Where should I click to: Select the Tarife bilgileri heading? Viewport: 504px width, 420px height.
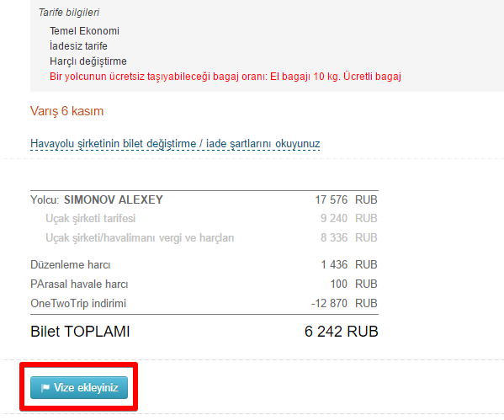tap(69, 13)
